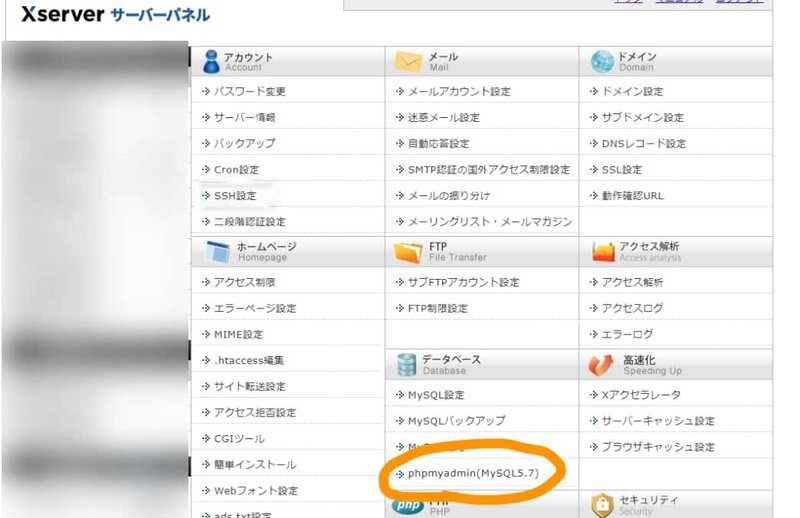The height and width of the screenshot is (518, 800).
Task: Click the Access analysis chart icon
Action: [603, 252]
